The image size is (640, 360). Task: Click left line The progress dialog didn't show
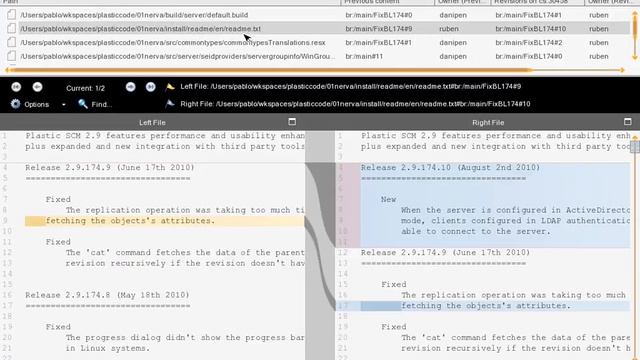point(185,338)
